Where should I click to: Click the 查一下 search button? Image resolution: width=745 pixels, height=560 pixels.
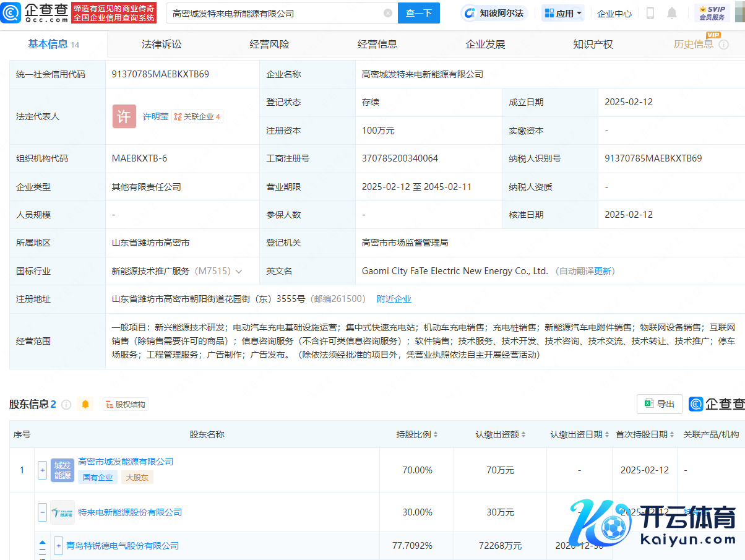click(x=418, y=13)
